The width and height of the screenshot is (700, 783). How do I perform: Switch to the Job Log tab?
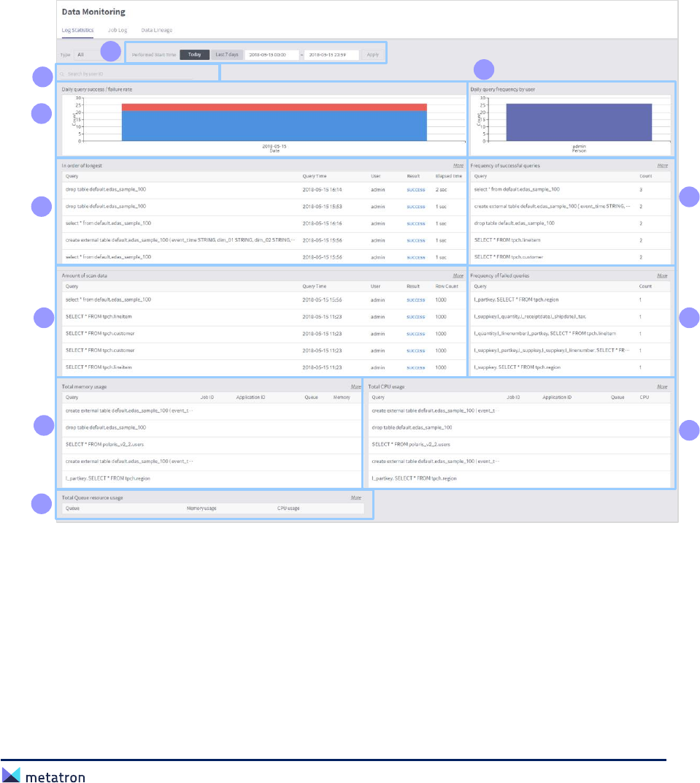pyautogui.click(x=118, y=31)
